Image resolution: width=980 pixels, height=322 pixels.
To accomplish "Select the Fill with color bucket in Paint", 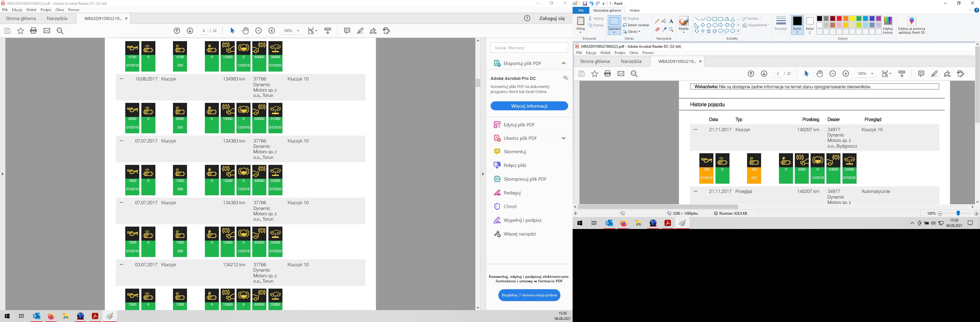I will click(x=664, y=21).
